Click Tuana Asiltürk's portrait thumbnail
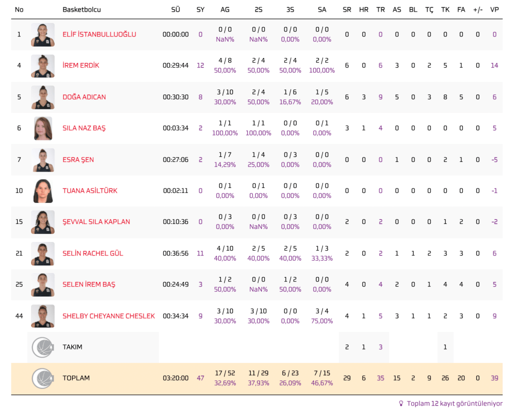The height and width of the screenshot is (420, 512). (42, 190)
